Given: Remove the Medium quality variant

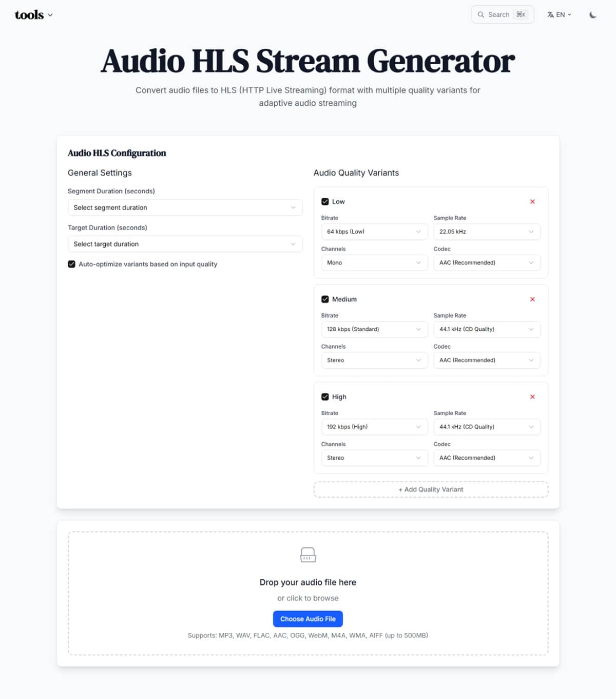Looking at the screenshot, I should pyautogui.click(x=532, y=299).
